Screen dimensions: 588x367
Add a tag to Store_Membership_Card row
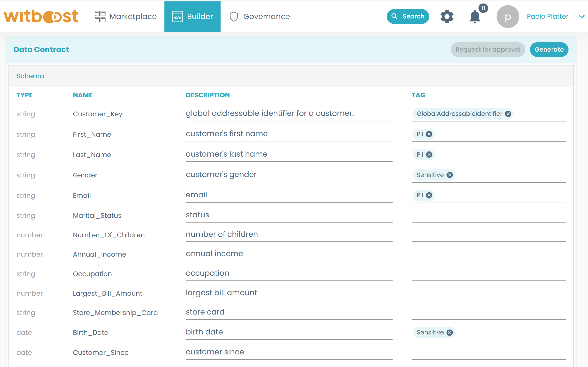click(x=489, y=313)
